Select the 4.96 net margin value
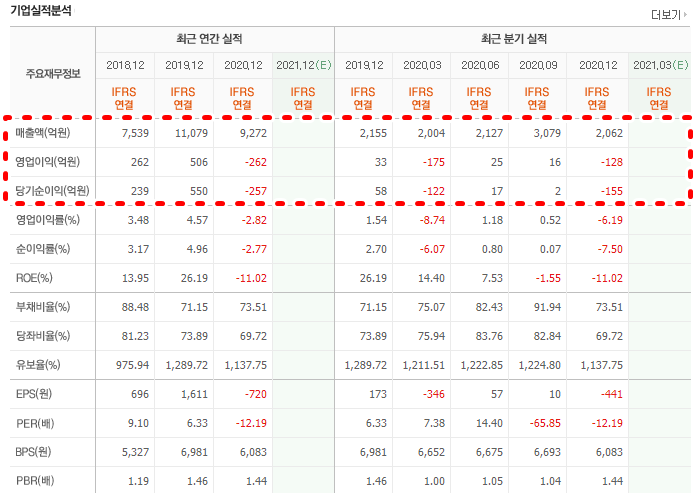Image resolution: width=696 pixels, height=493 pixels. [198, 249]
